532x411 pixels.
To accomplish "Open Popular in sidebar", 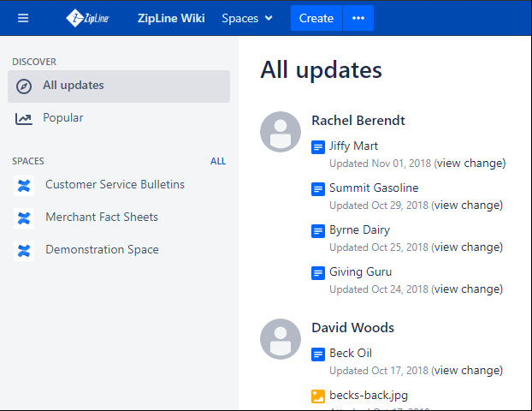I will click(x=62, y=117).
